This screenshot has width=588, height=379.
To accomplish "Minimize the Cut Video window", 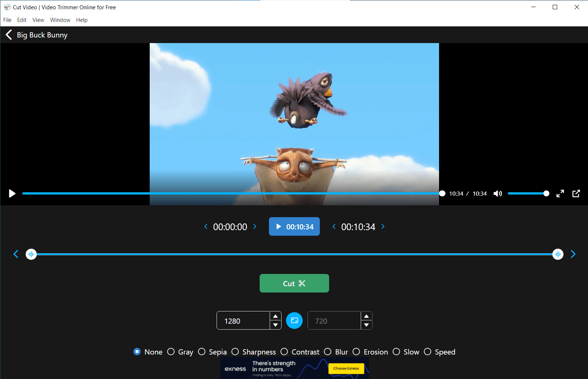I will (533, 7).
